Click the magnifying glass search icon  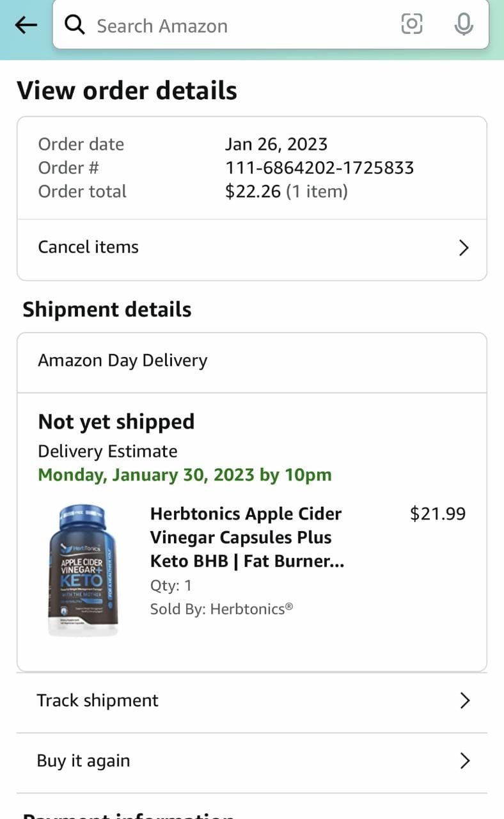[x=75, y=26]
